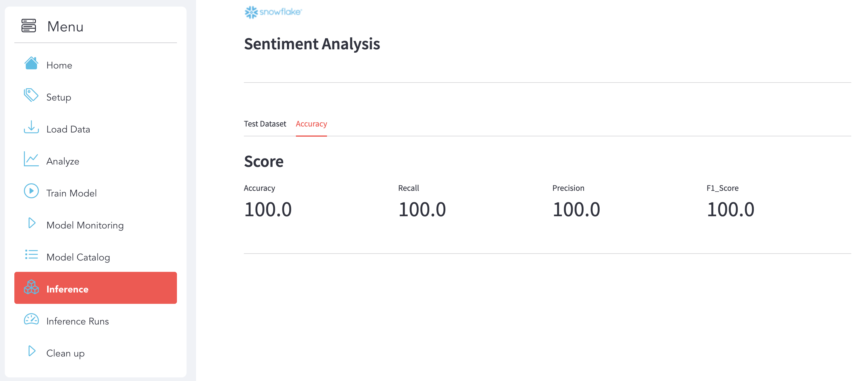Click the Home house icon
Screen dimensions: 868x381
point(31,63)
